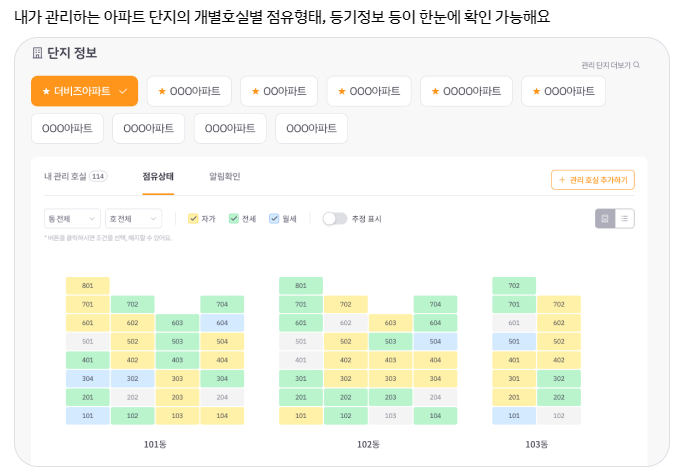Click the 114 count badge
Viewport: 678px width, 476px height.
coord(98,176)
